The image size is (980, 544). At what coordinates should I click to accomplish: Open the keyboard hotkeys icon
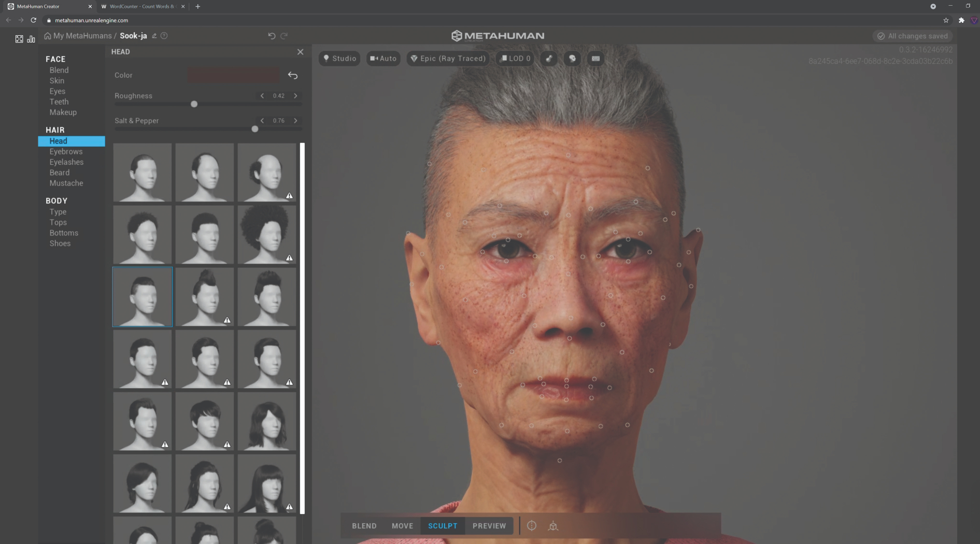coord(596,59)
